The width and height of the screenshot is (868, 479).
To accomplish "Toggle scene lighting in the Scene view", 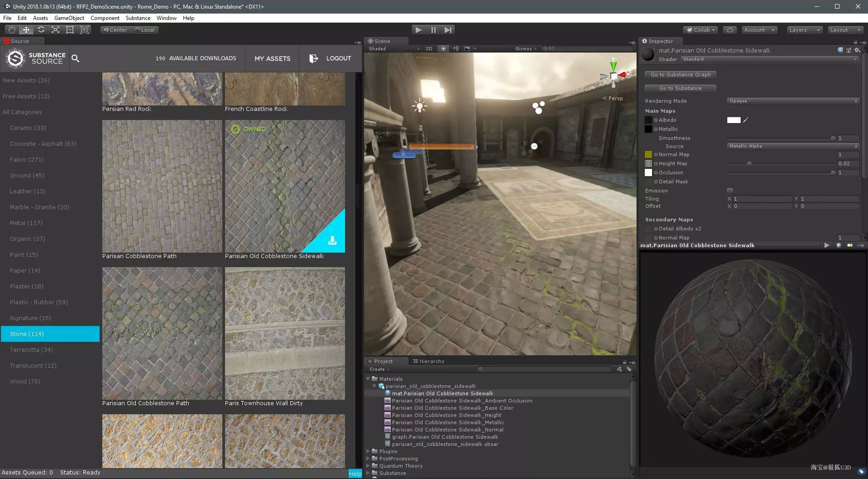I will [443, 48].
